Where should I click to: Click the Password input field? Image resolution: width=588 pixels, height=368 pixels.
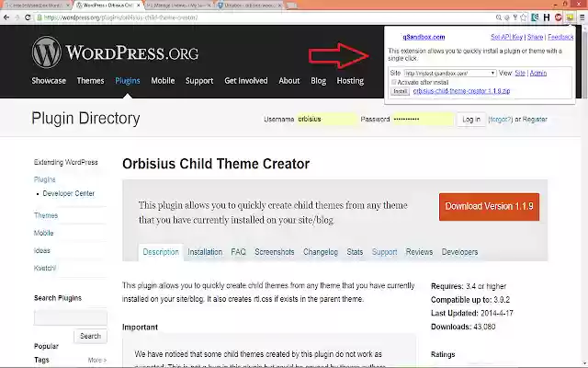pos(423,120)
